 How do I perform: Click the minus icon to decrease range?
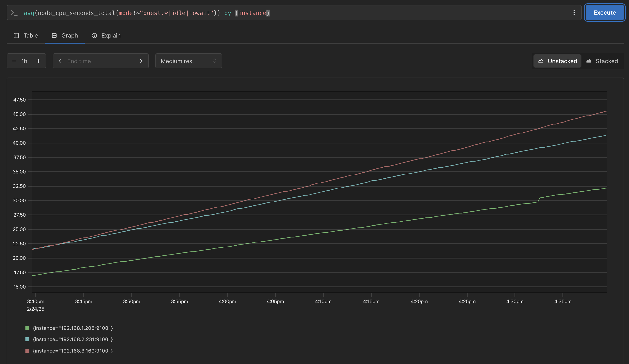(x=14, y=61)
